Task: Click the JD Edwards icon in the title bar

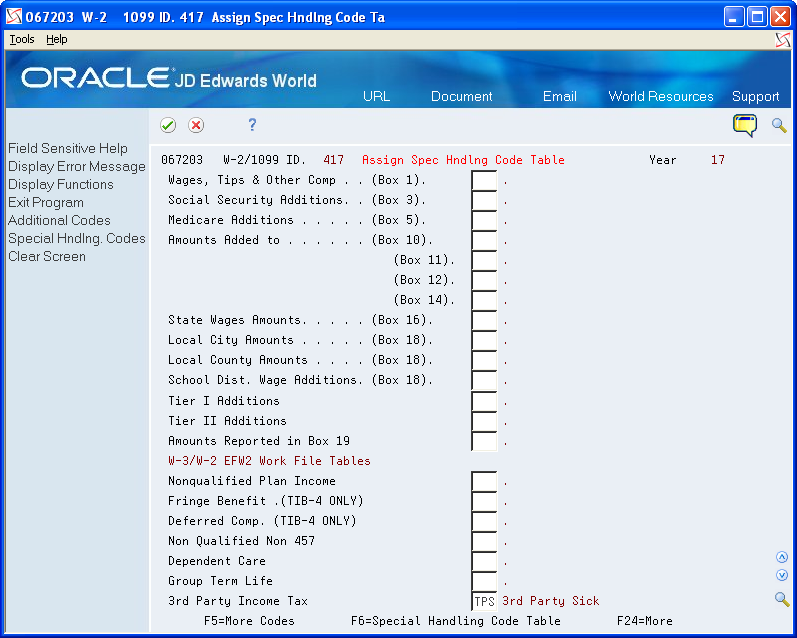Action: [14, 16]
